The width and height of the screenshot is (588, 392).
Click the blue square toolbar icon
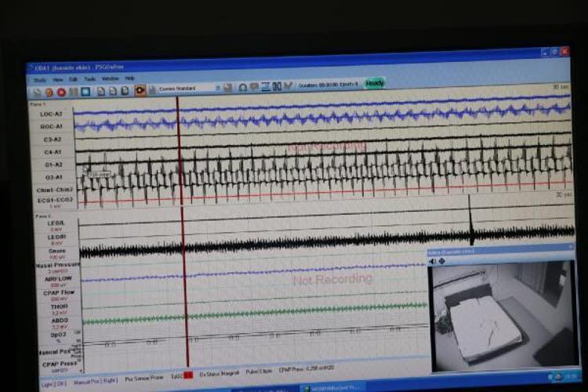click(85, 91)
